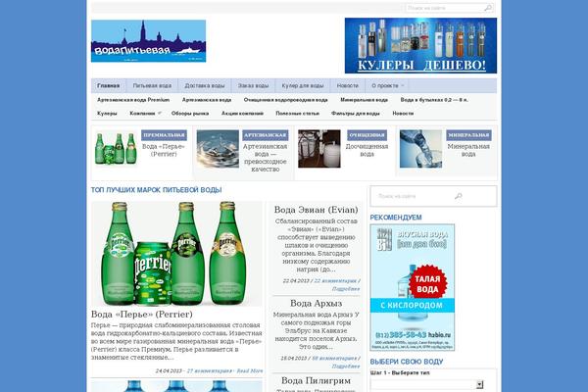Click Подробнее under the Evian article
The height and width of the screenshot is (392, 588).
346,289
